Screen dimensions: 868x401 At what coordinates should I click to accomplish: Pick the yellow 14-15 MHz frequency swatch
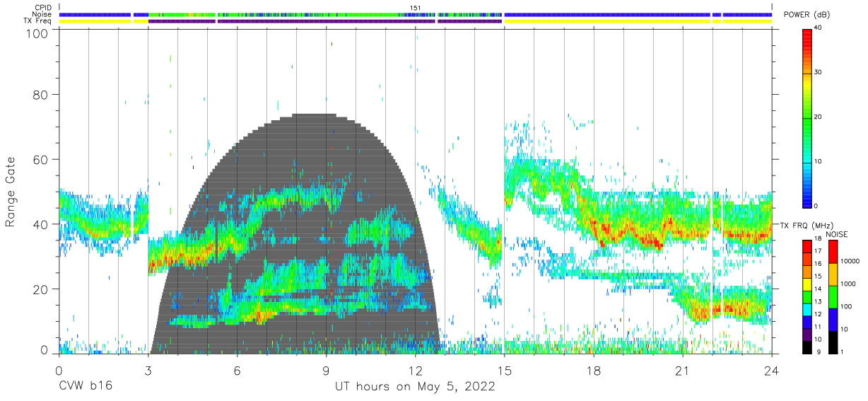click(807, 283)
